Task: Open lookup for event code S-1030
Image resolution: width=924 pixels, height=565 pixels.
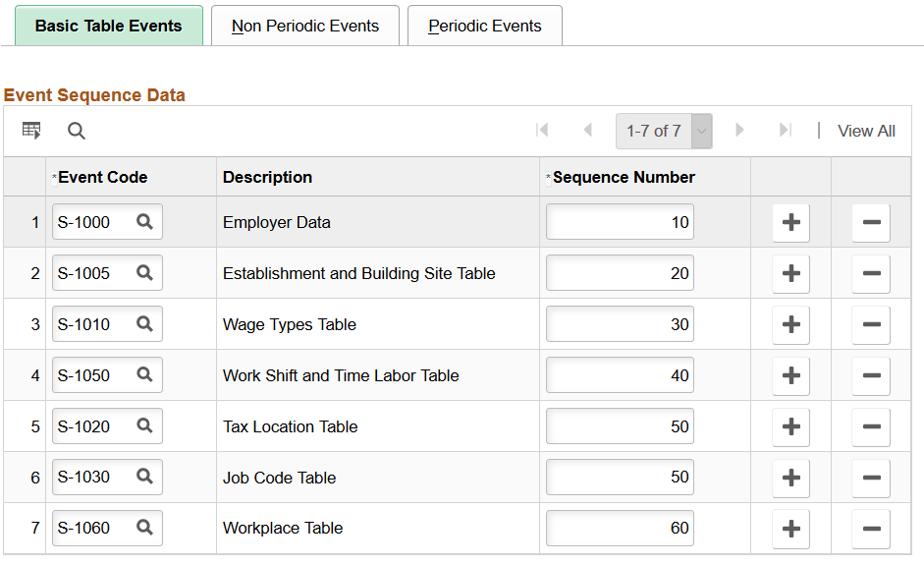Action: 144,477
